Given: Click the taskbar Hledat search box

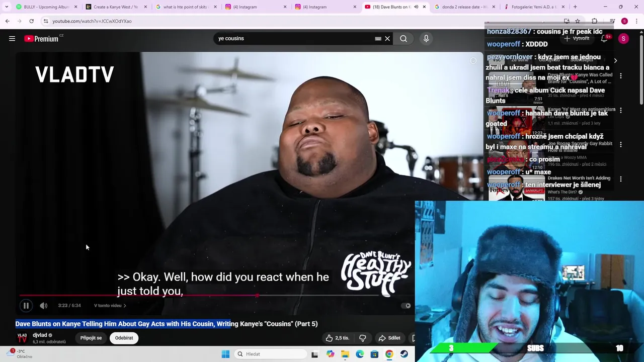Looking at the screenshot, I should coord(271,354).
